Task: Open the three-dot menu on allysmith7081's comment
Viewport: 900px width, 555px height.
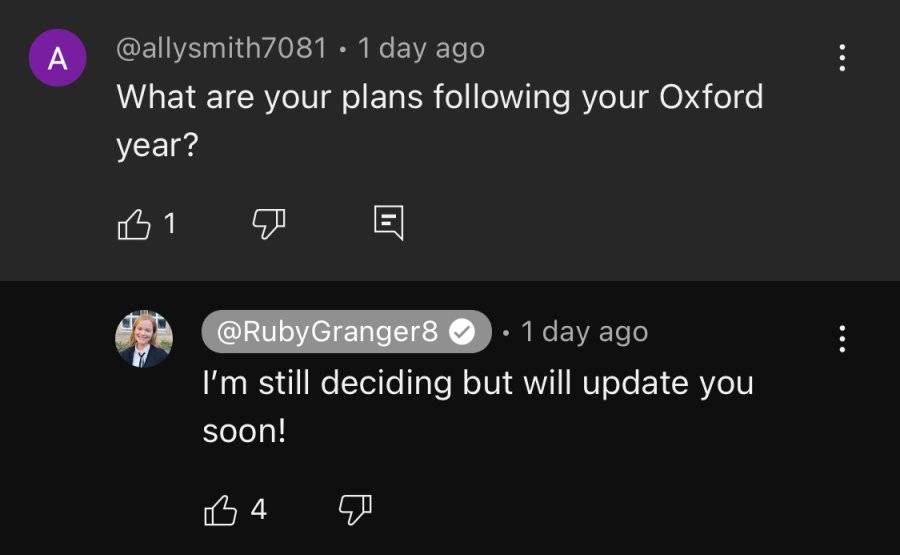Action: pyautogui.click(x=841, y=57)
